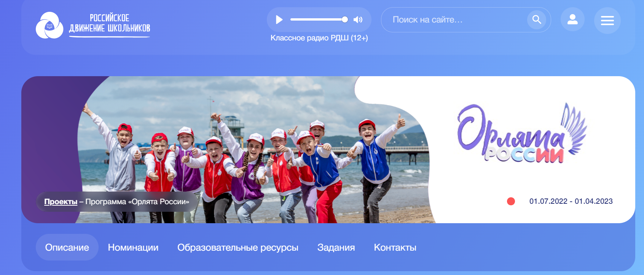Mute the radio volume speaker icon
Viewport: 644px width, 275px height.
click(358, 19)
